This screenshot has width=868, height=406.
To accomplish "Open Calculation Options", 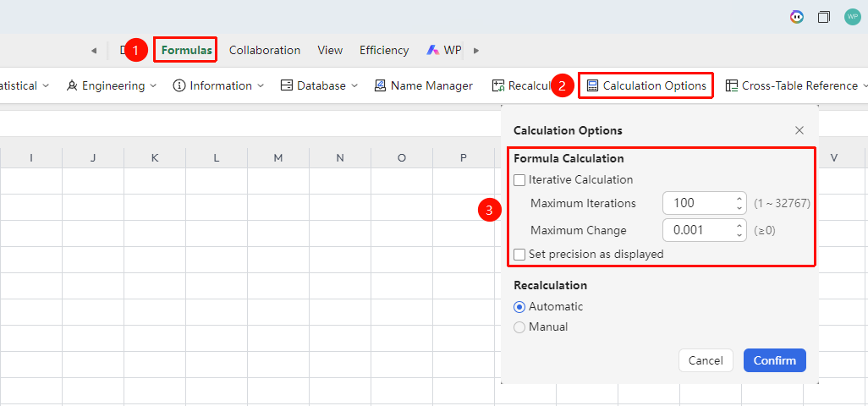I will (646, 85).
